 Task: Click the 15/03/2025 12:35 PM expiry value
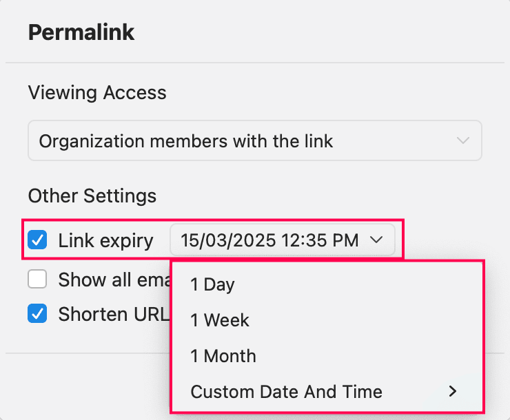pyautogui.click(x=269, y=240)
